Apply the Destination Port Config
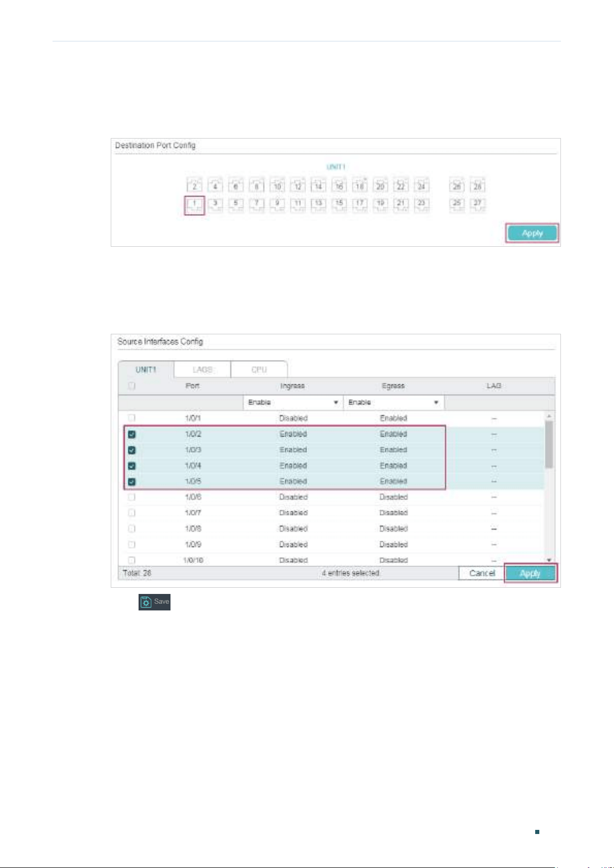The image size is (614, 868). 532,233
